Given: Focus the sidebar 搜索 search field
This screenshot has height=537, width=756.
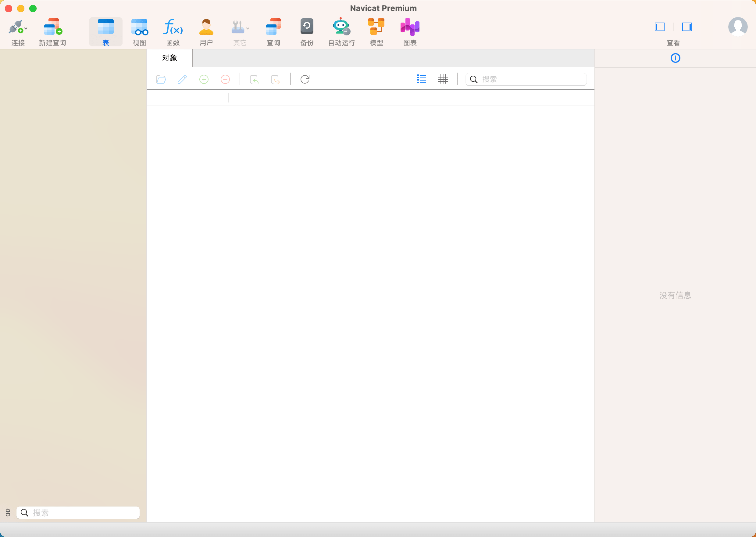Looking at the screenshot, I should (78, 513).
